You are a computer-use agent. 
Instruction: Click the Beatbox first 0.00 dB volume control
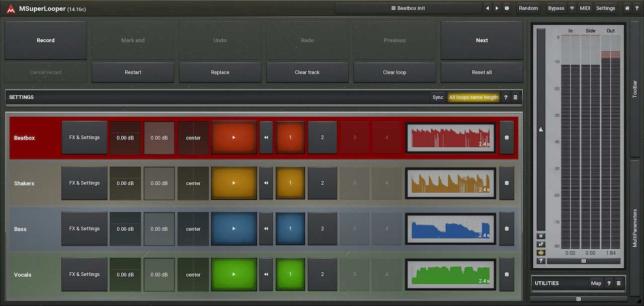tap(125, 137)
